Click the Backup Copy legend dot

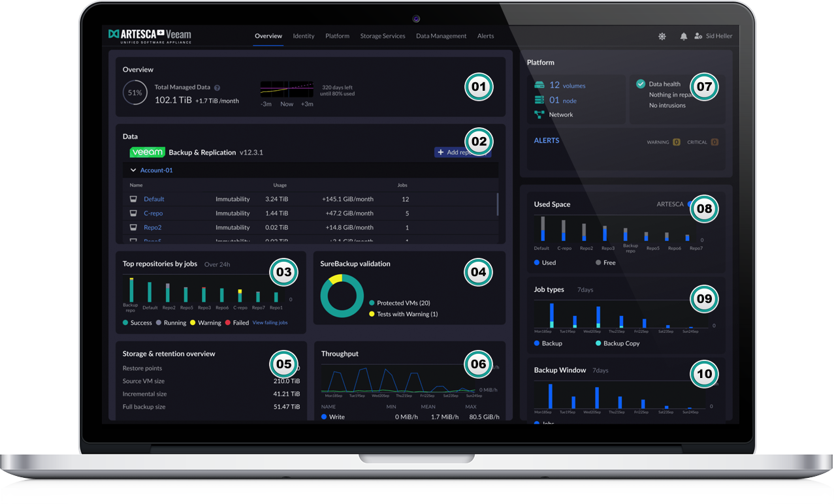click(x=598, y=343)
